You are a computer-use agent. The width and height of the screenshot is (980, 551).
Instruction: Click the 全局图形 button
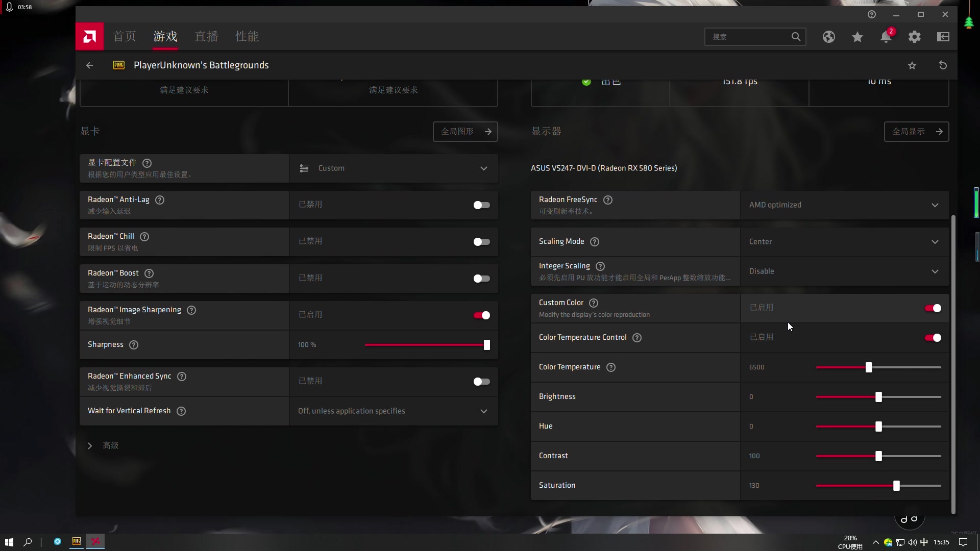pyautogui.click(x=465, y=132)
